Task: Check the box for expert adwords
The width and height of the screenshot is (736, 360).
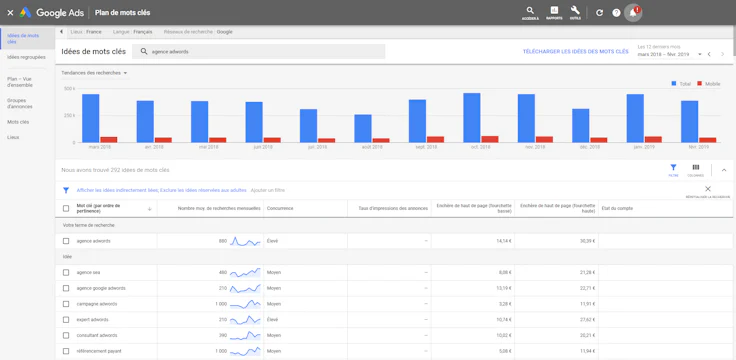Action: click(x=66, y=320)
